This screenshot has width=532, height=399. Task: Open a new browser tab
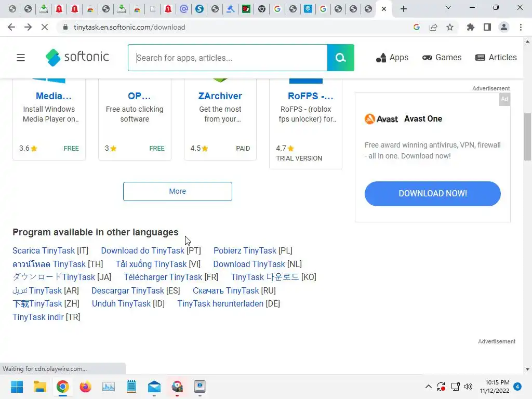click(x=403, y=9)
